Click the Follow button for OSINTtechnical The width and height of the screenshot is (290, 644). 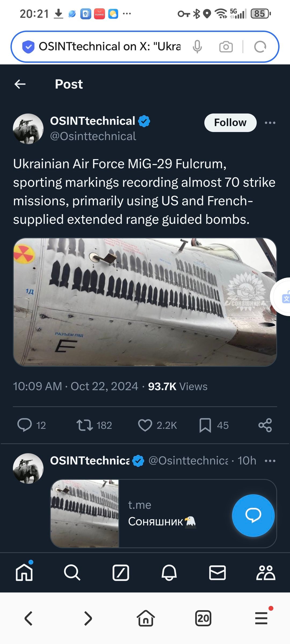click(230, 123)
